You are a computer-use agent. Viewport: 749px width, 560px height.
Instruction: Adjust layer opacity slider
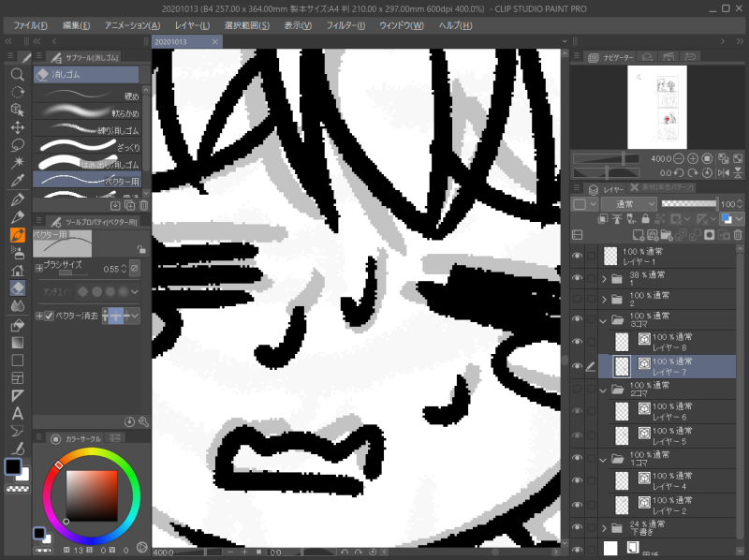coord(689,204)
